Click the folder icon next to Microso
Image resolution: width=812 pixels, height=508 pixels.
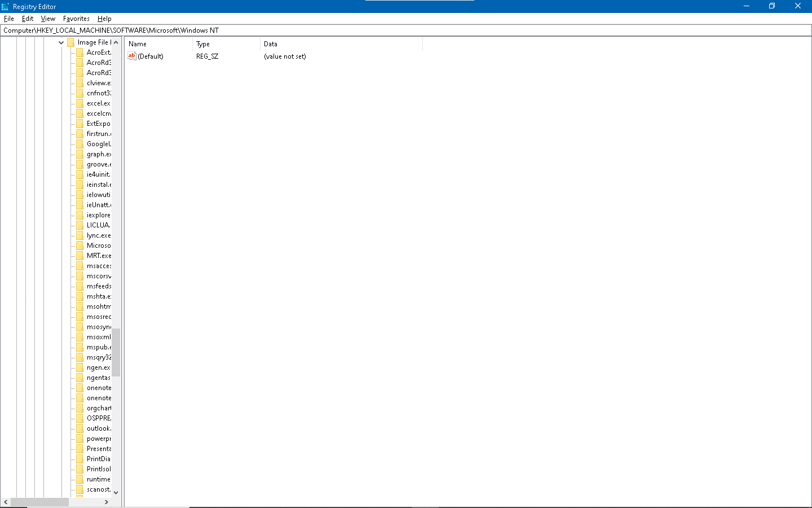80,246
